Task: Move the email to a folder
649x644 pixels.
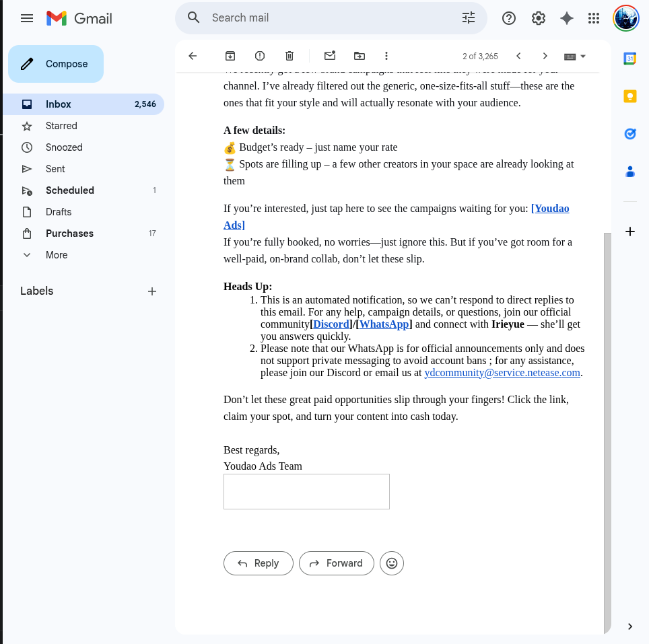Action: tap(359, 56)
